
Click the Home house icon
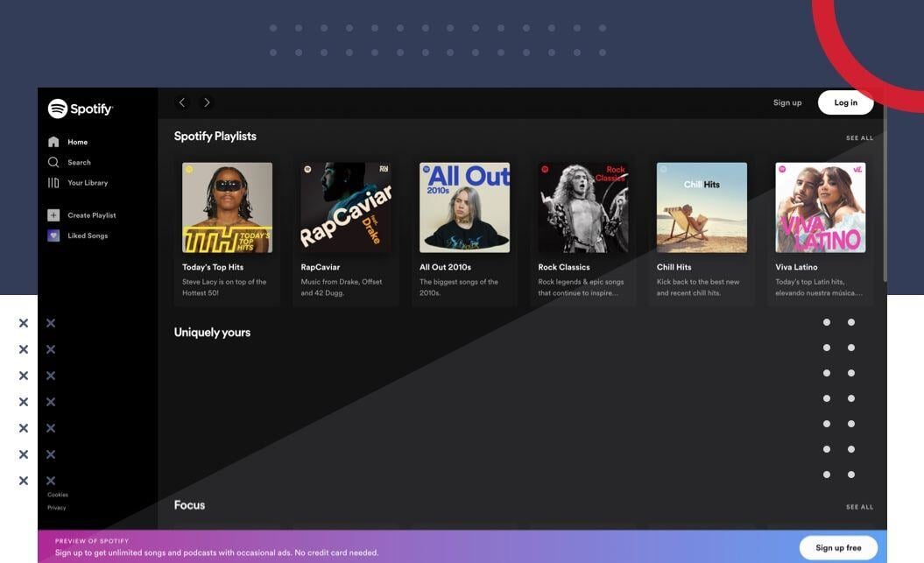[x=53, y=142]
